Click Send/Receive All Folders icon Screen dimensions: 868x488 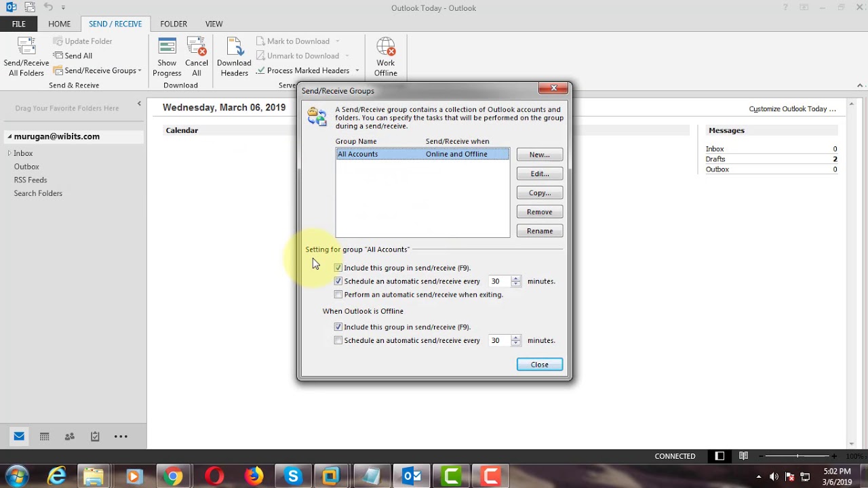pyautogui.click(x=26, y=56)
